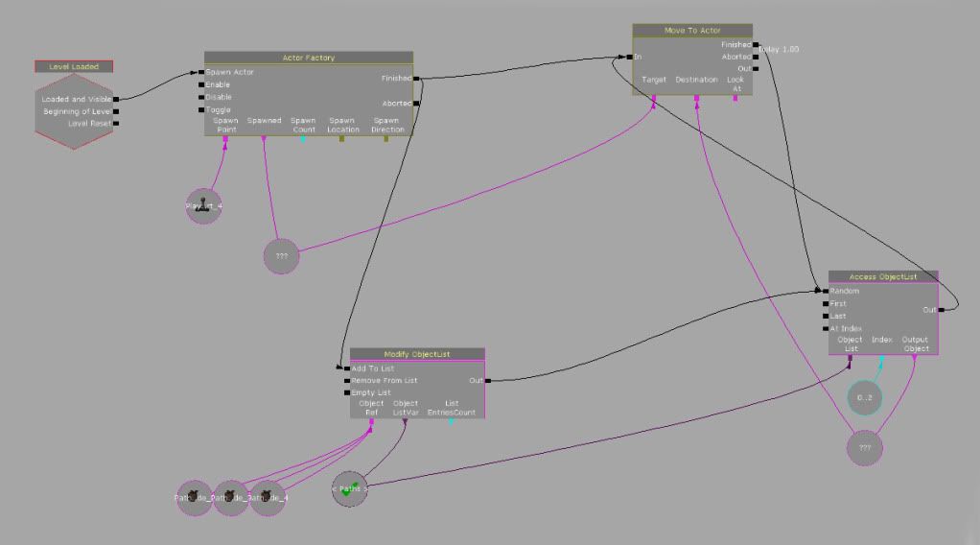Select the ??? variable linked to Output Object
The image size is (980, 545).
(864, 447)
